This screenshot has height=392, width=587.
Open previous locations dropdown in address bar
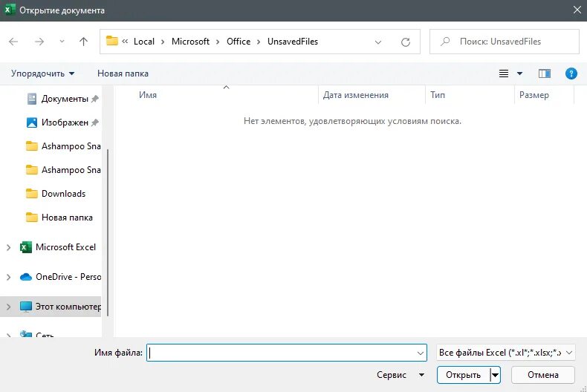point(378,42)
